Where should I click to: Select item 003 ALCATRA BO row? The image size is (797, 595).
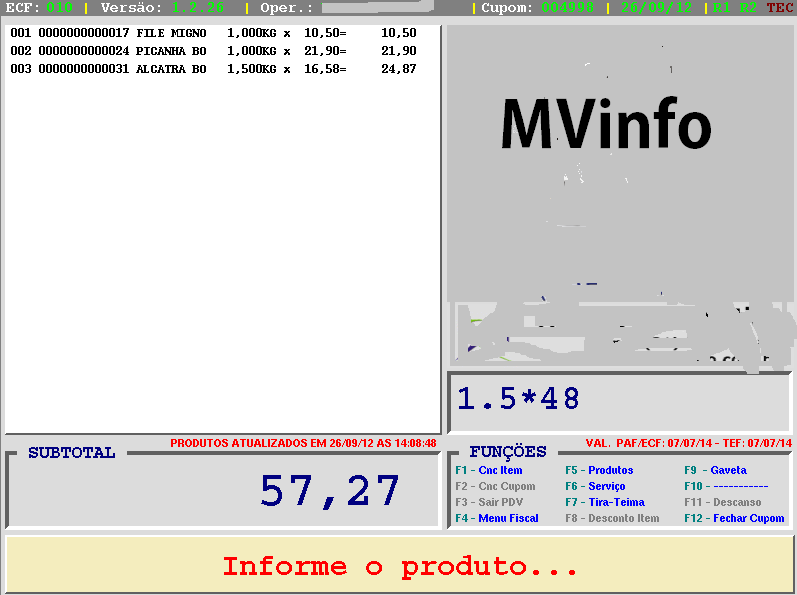(x=213, y=69)
